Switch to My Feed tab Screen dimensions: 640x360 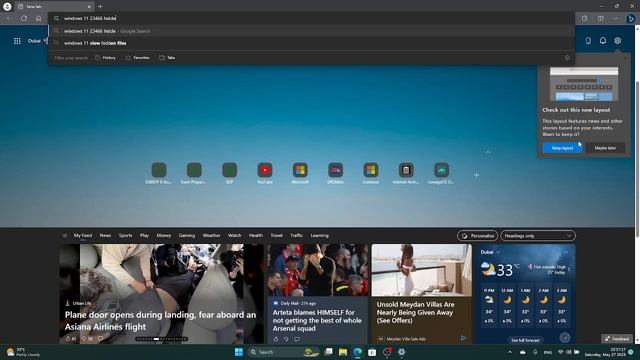coord(83,236)
